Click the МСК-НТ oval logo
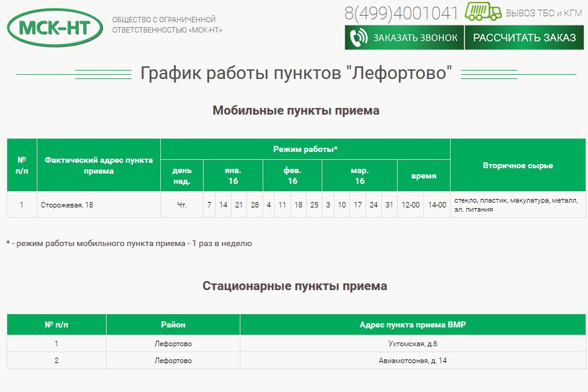The image size is (588, 392). click(55, 27)
